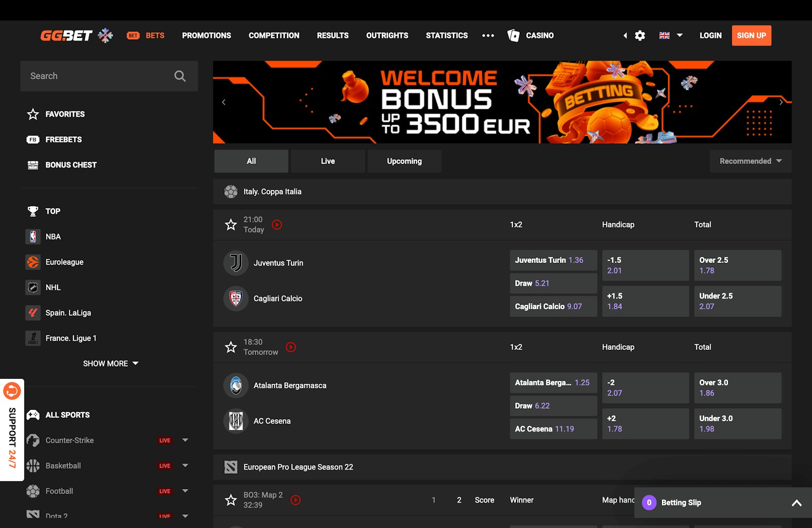Open the language selector dropdown
812x528 pixels.
(670, 36)
